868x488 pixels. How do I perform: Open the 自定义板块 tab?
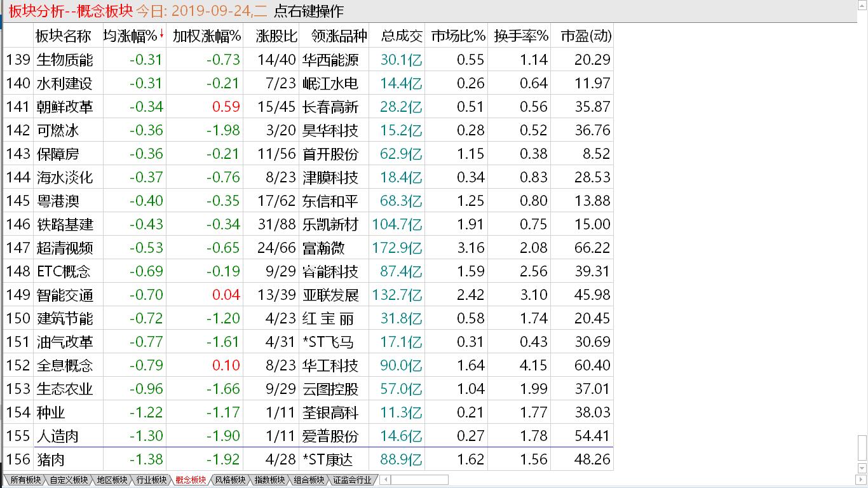68,480
